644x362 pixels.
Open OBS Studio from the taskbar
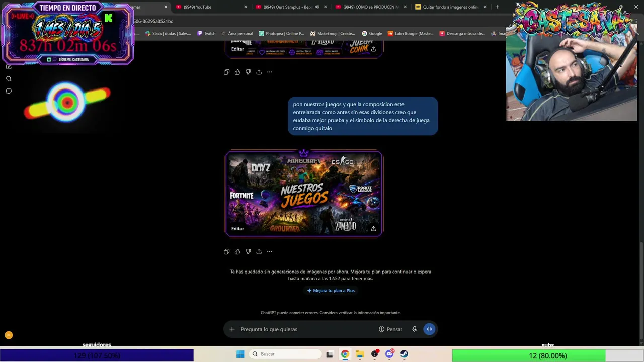tap(375, 354)
